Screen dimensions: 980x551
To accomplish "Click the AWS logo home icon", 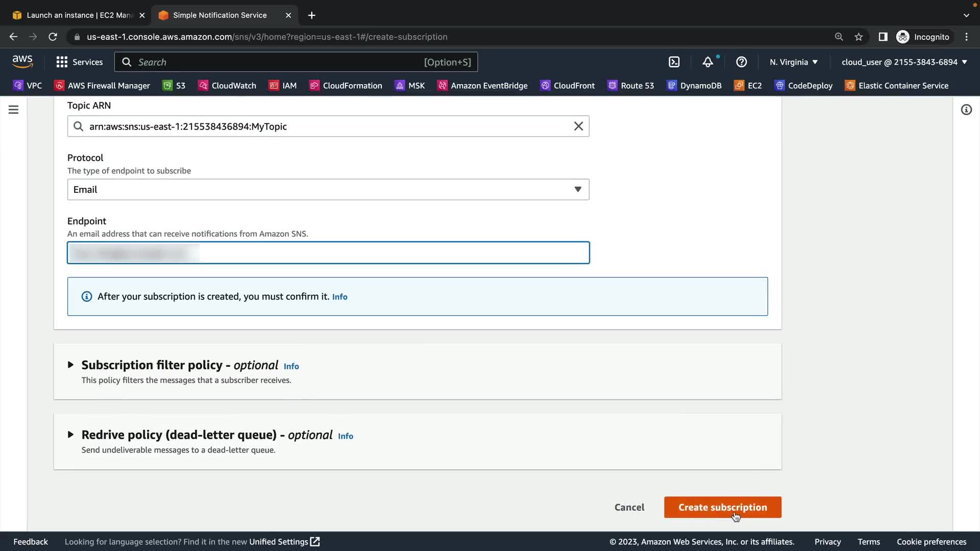I will pos(22,62).
